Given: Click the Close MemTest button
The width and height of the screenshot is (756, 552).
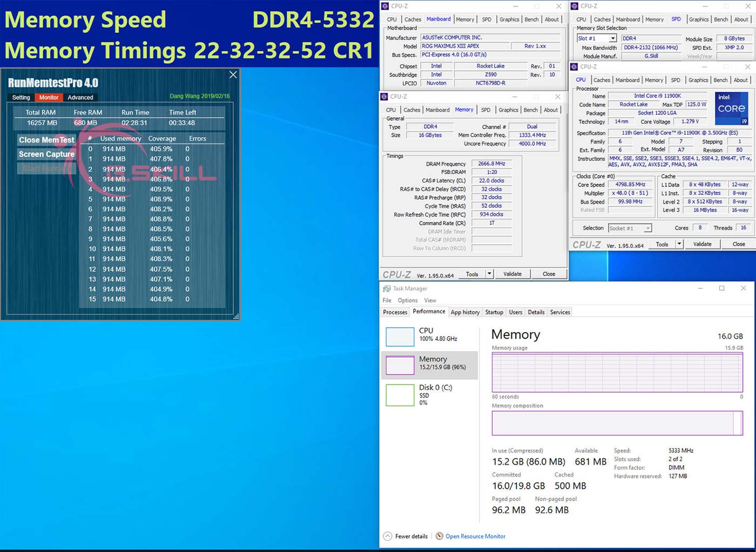Looking at the screenshot, I should [46, 140].
